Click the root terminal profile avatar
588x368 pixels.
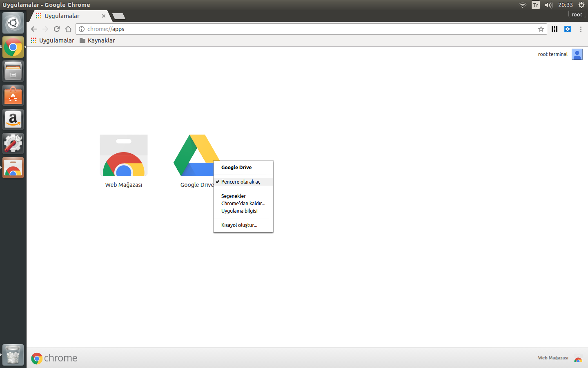click(x=577, y=54)
